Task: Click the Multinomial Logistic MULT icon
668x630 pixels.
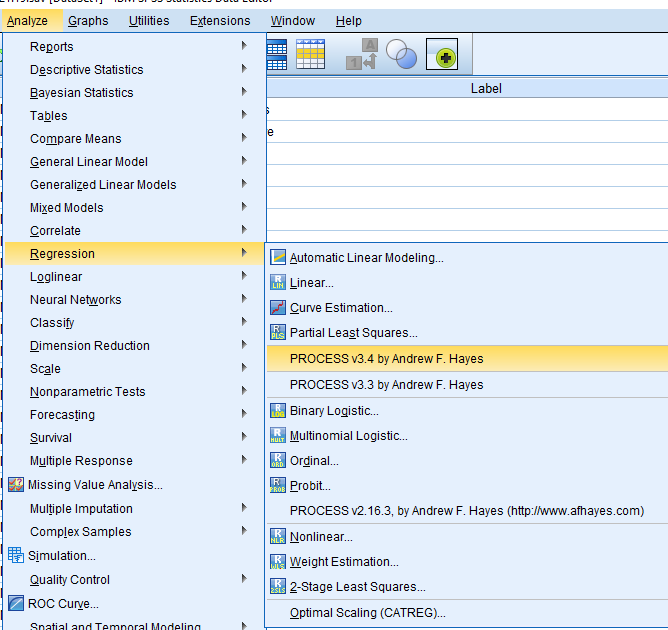Action: [278, 435]
